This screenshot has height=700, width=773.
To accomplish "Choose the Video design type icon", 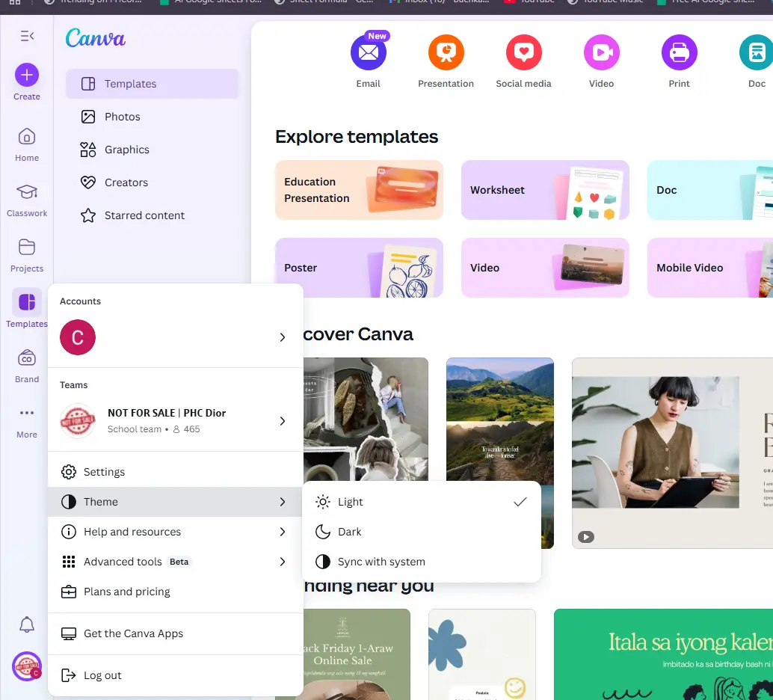I will (x=602, y=52).
